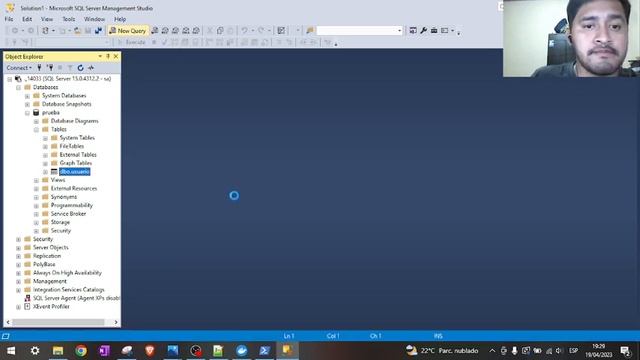The width and height of the screenshot is (640, 360).
Task: Select the Views folder
Action: pyautogui.click(x=58, y=180)
